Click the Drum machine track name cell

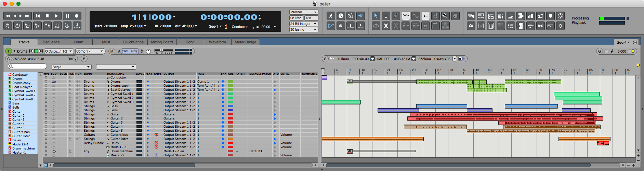(x=120, y=151)
